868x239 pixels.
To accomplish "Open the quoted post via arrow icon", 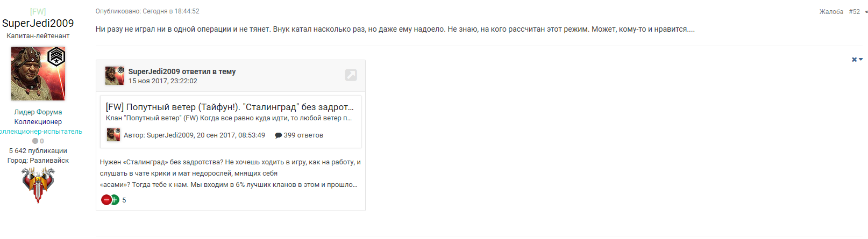I will (x=351, y=75).
